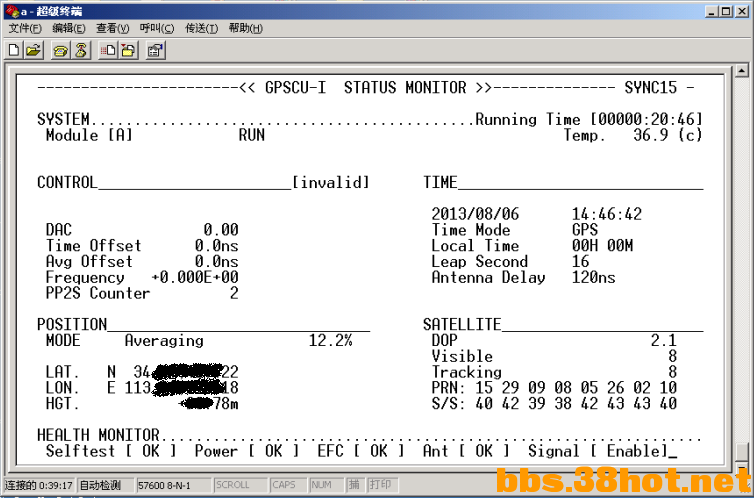Click the Antenna Delay 120ns value

(593, 277)
